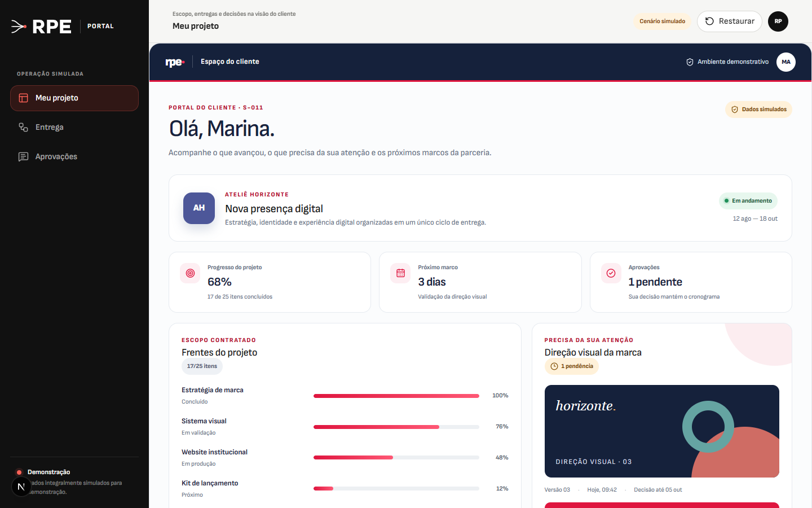812x508 pixels.
Task: Click the Website institucional progress bar
Action: [x=396, y=458]
